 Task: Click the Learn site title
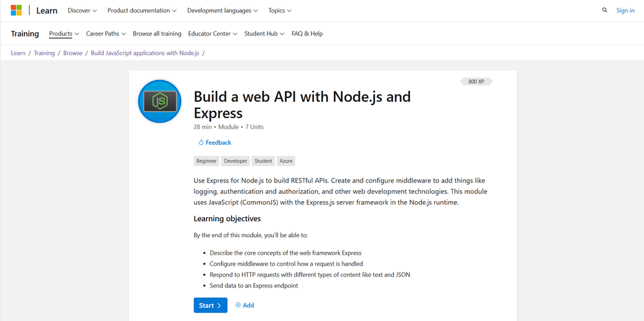tap(47, 11)
